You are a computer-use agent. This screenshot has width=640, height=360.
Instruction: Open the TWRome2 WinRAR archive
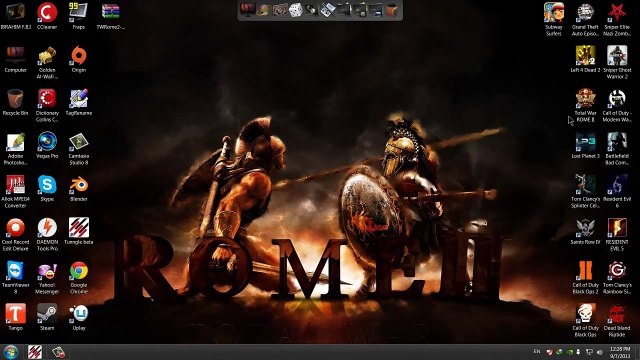coord(110,16)
